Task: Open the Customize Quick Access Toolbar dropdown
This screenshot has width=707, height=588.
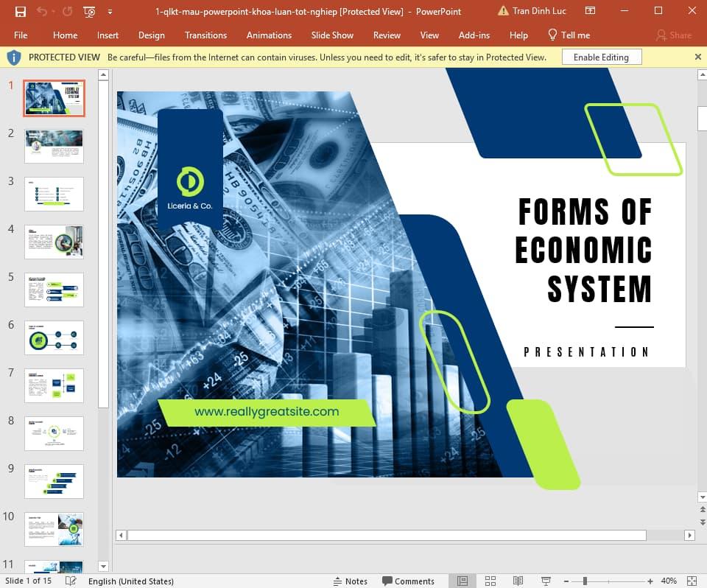Action: point(110,12)
